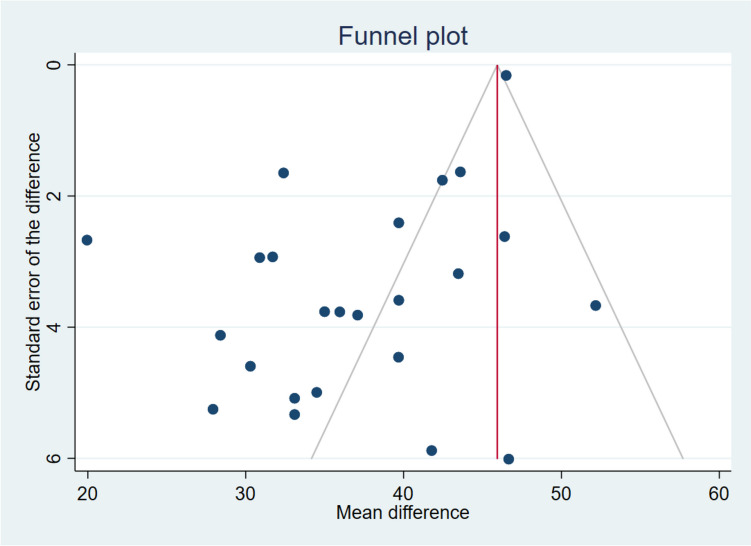
Task: Select the topmost data point at the funnel apex
Action: point(506,75)
